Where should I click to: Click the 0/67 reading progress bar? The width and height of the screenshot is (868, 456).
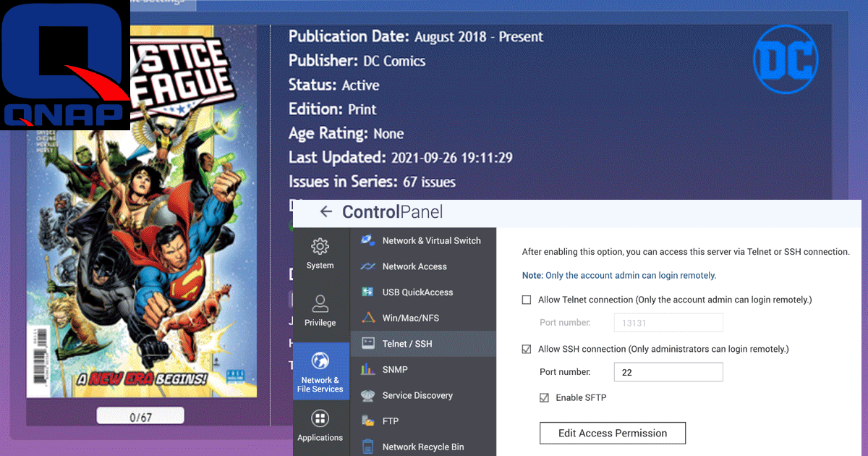coord(140,415)
